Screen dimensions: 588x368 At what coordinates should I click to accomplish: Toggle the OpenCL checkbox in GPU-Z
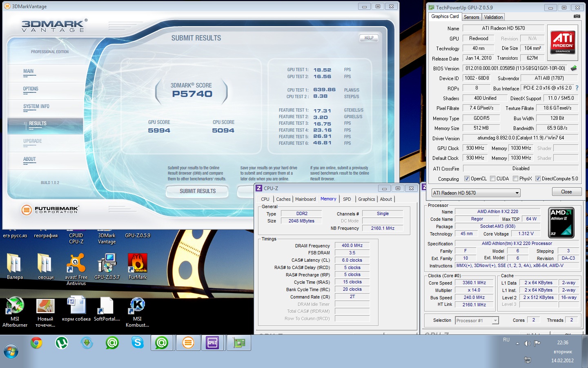[467, 179]
